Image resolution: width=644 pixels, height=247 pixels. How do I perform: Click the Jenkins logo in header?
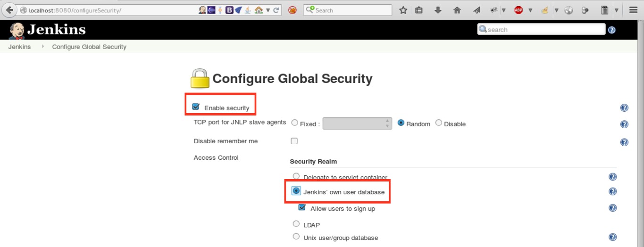coord(47,30)
